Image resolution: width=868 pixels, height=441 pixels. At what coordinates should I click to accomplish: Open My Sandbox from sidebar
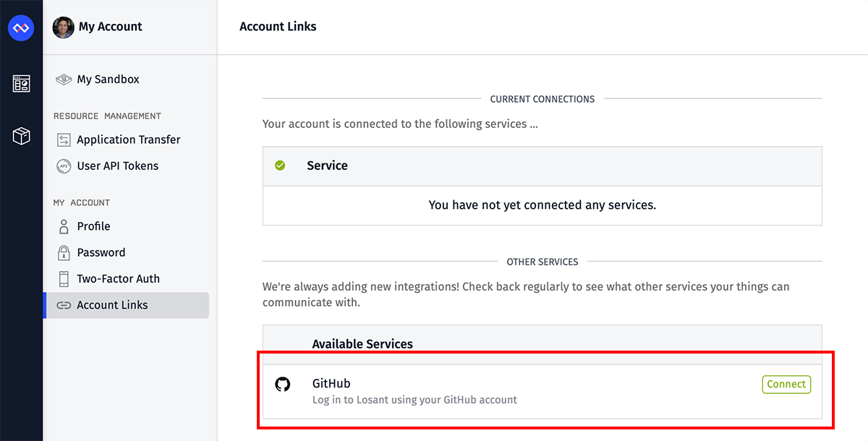click(x=108, y=80)
